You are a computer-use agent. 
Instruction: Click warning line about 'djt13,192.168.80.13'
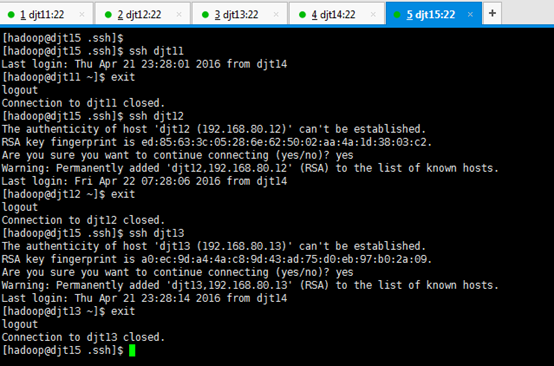click(250, 285)
